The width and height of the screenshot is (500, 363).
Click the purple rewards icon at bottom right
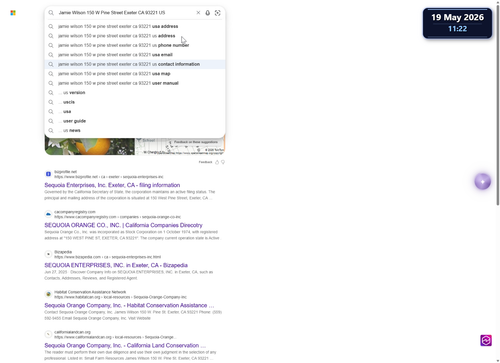pos(486,340)
